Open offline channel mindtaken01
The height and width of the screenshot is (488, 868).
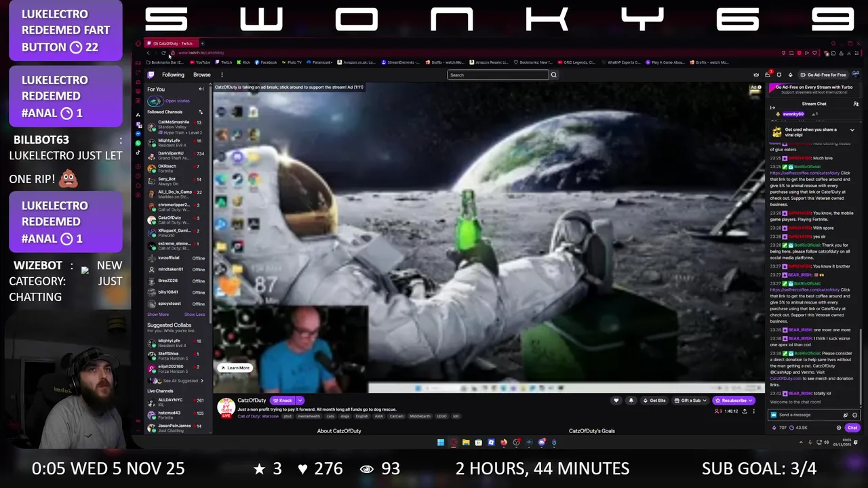pyautogui.click(x=176, y=269)
